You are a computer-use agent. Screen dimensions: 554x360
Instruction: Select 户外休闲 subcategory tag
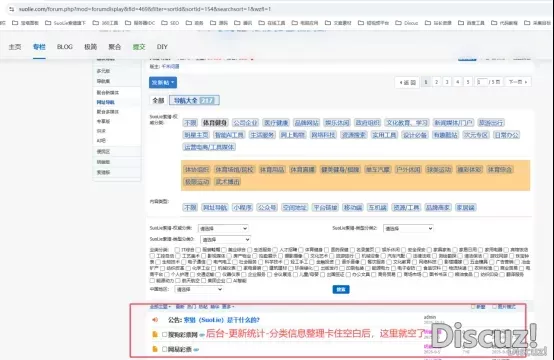(408, 170)
